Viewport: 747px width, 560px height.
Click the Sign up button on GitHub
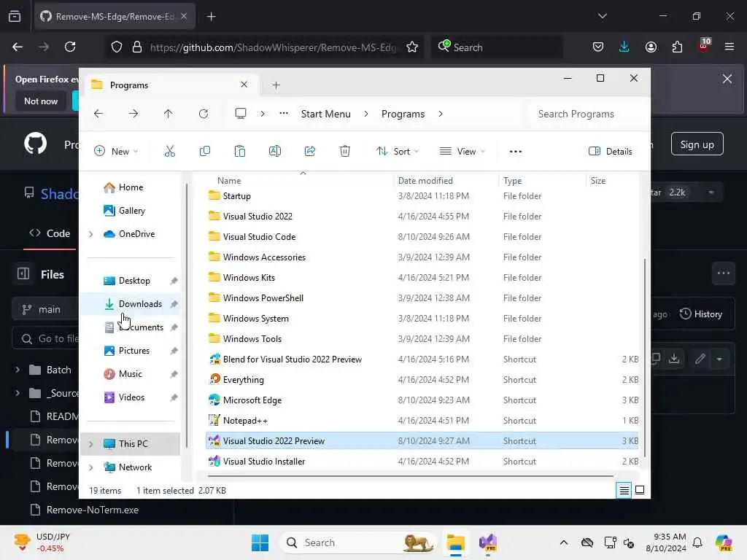coord(697,144)
